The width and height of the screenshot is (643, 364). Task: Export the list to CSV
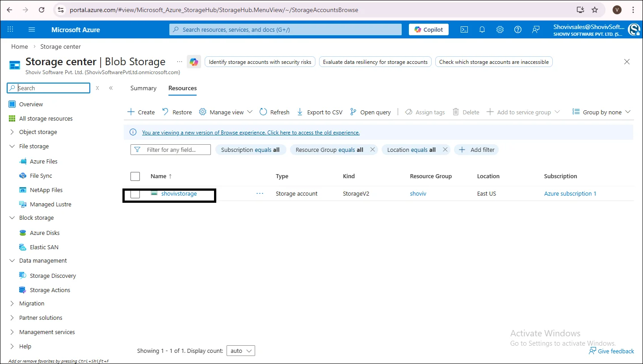(x=319, y=112)
